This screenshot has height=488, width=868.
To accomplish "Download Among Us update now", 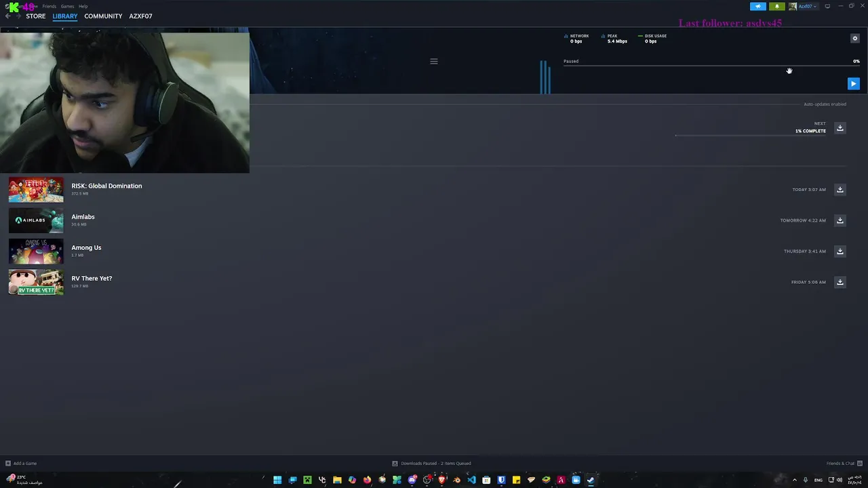I will point(840,251).
